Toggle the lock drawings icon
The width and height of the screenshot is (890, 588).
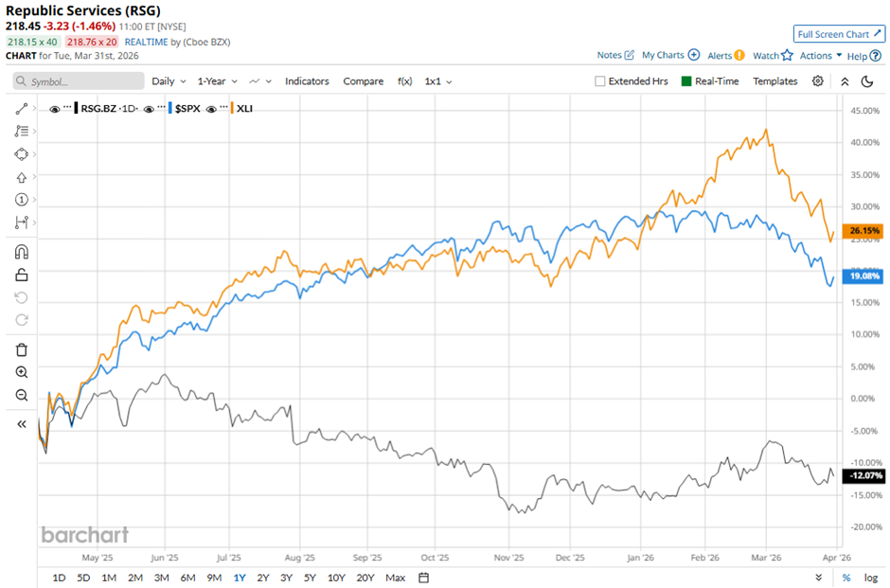pos(22,276)
